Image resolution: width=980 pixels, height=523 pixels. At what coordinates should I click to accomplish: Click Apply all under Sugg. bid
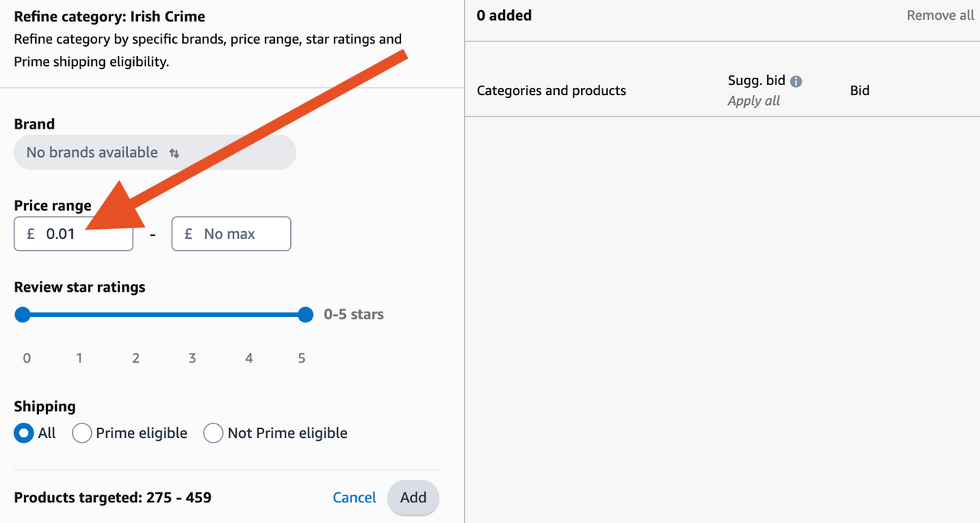(x=753, y=101)
